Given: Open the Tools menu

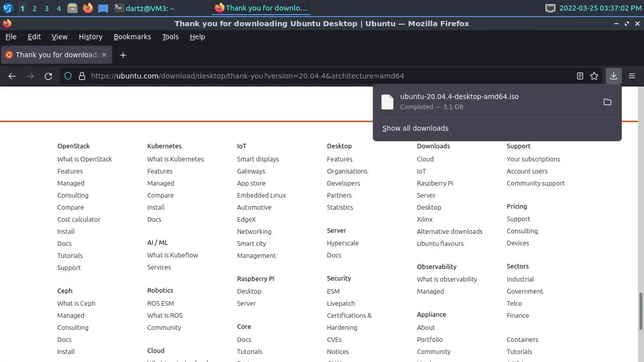Looking at the screenshot, I should tap(170, 37).
